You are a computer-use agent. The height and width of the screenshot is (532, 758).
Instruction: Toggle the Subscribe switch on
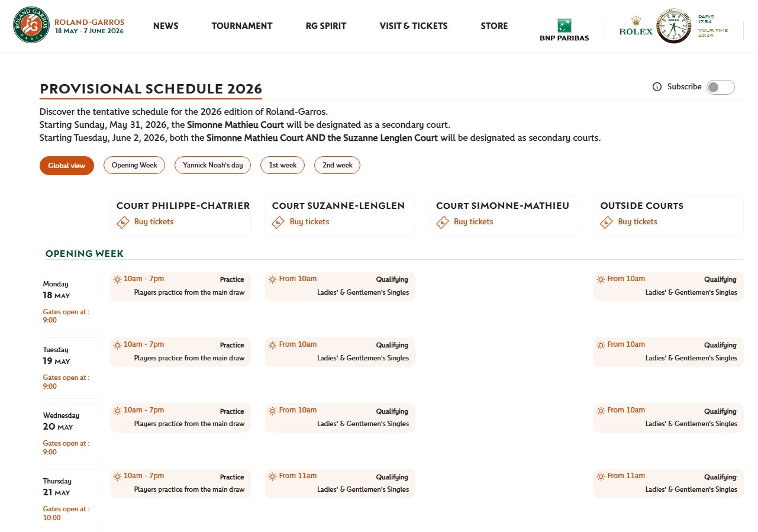[x=720, y=87]
